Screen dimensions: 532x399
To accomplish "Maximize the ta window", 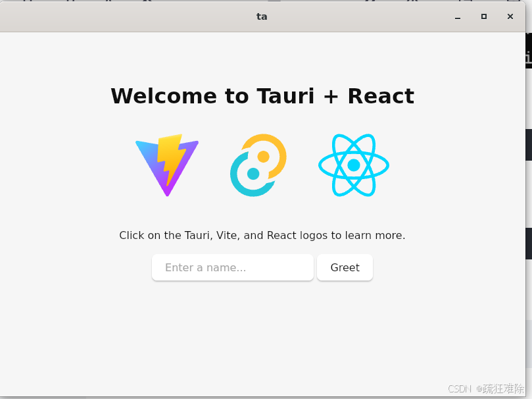I will tap(484, 16).
